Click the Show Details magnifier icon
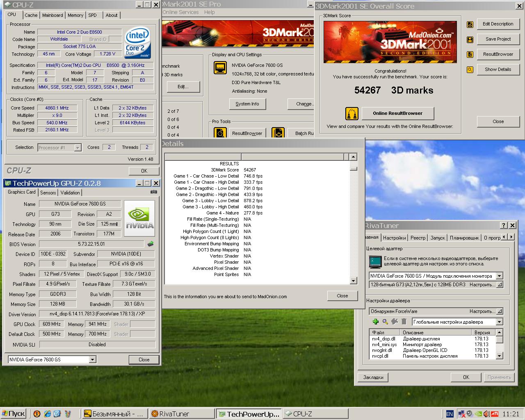This screenshot has width=525, height=420. click(x=470, y=70)
